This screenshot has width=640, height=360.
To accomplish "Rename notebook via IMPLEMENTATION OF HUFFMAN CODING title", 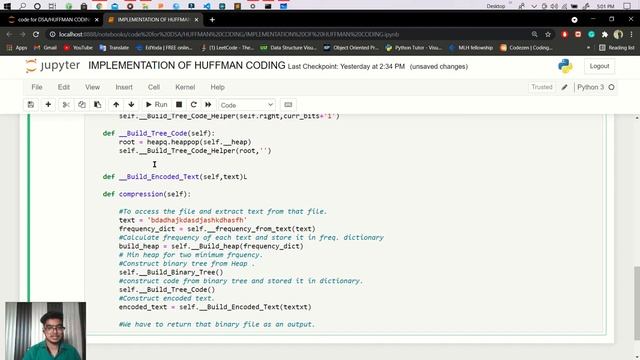I will 187,66.
